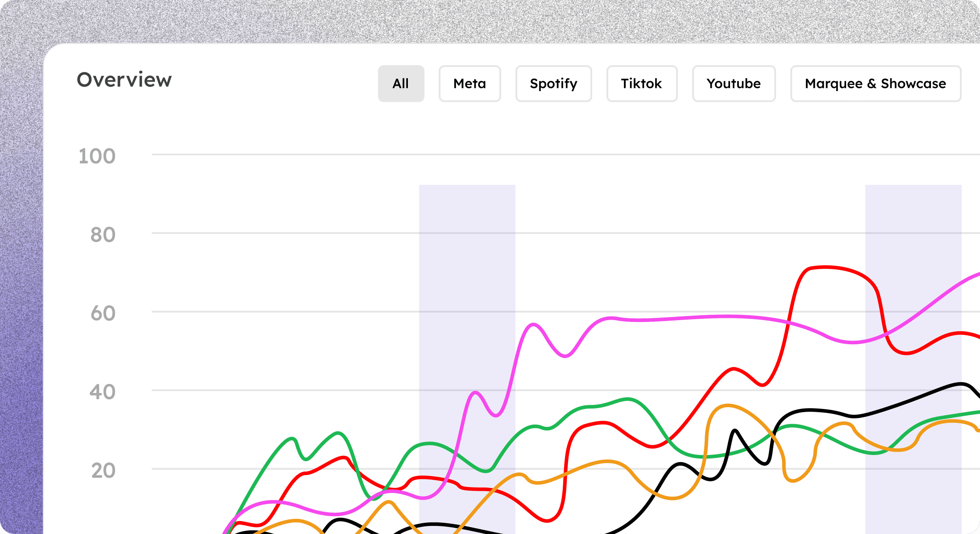Select the All filter tab

tap(401, 83)
